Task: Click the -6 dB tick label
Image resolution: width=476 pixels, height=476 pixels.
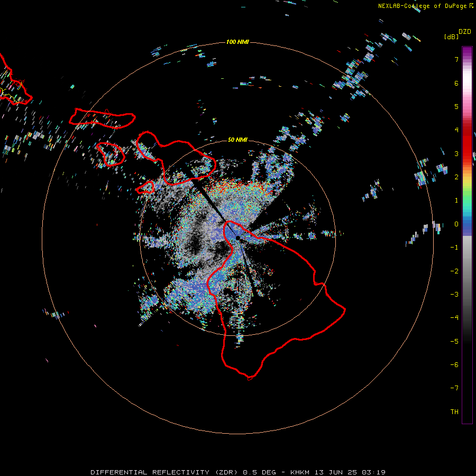Action: pos(454,365)
